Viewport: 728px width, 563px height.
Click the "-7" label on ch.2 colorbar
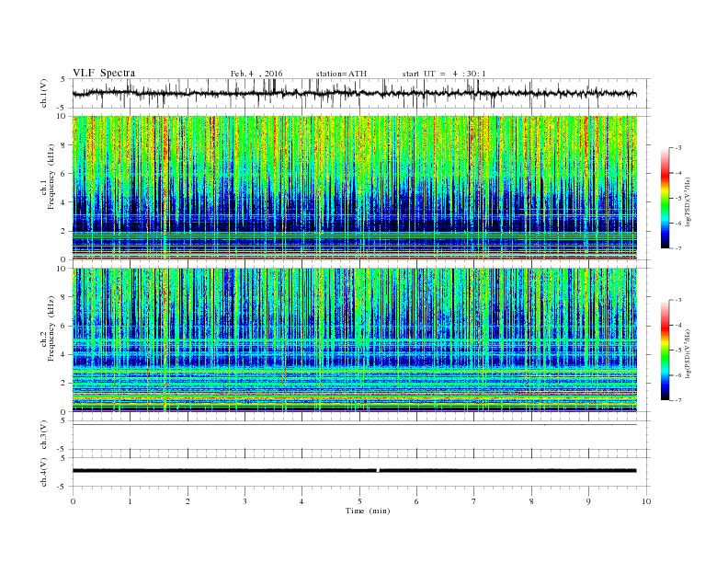[x=677, y=400]
